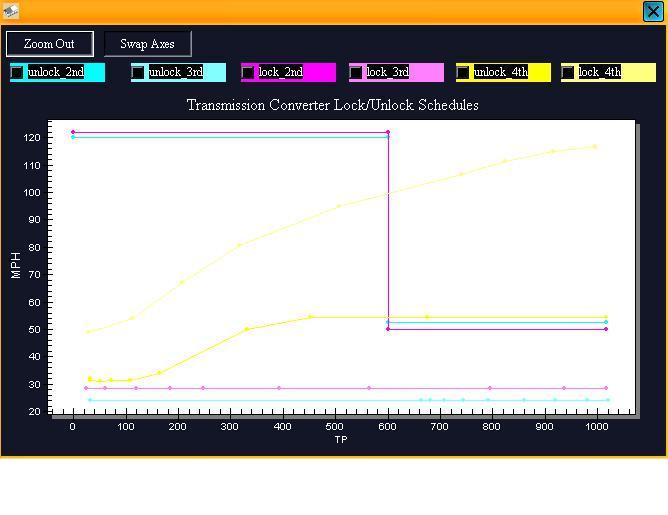Click the TP axis label

tap(341, 440)
